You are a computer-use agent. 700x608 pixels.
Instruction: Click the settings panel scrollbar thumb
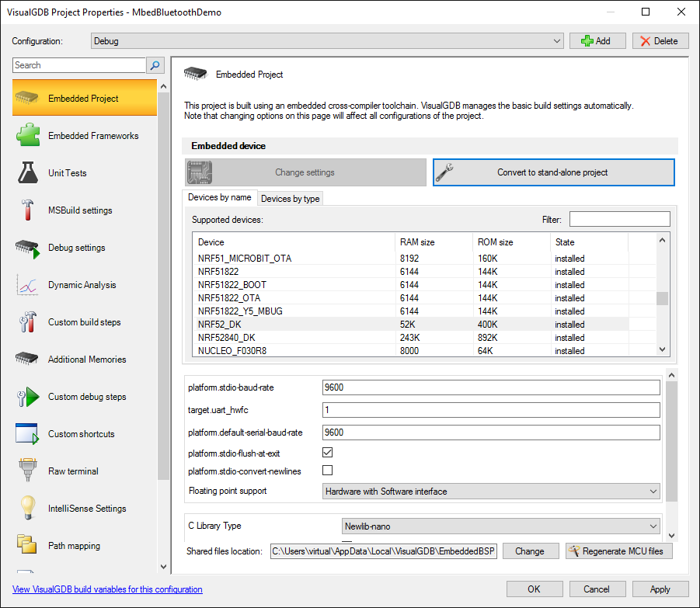pyautogui.click(x=671, y=442)
